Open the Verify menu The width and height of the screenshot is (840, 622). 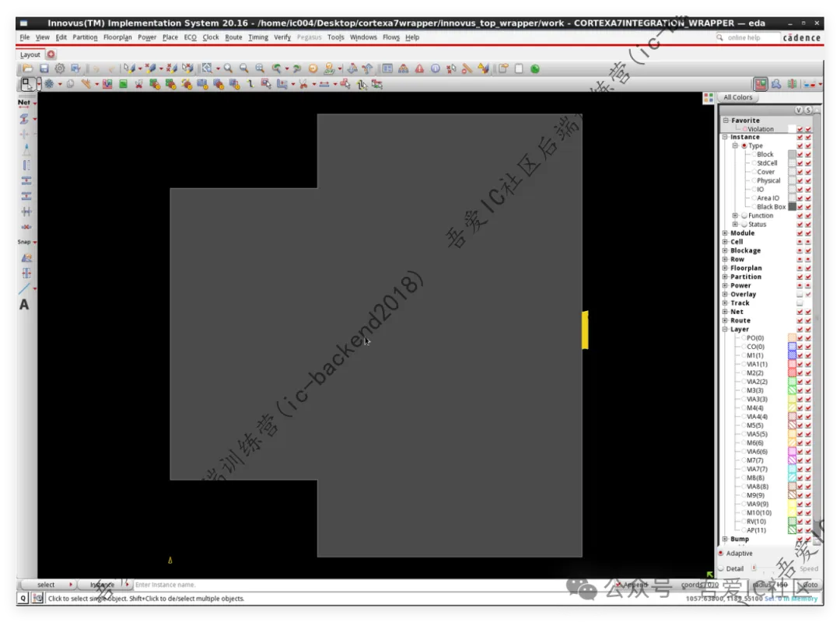(282, 37)
